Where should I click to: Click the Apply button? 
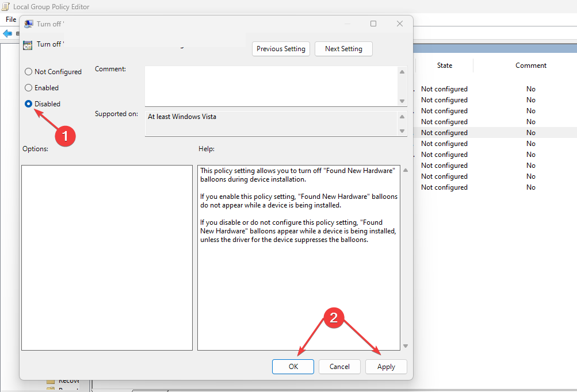tap(386, 367)
